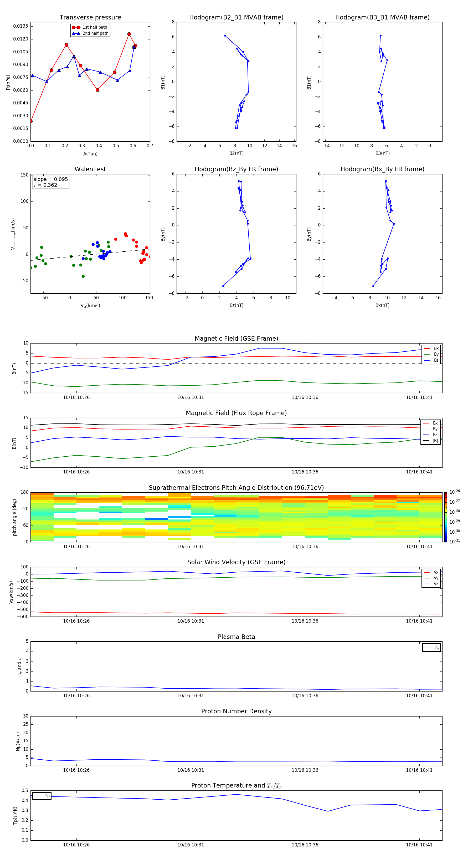The width and height of the screenshot is (473, 868).
Task: Click the 'A(T·m)' x-axis label
Action: 90,154
